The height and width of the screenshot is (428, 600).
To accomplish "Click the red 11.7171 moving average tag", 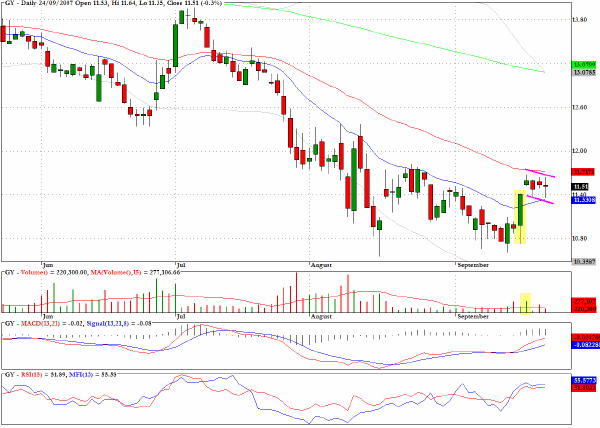I will [583, 172].
